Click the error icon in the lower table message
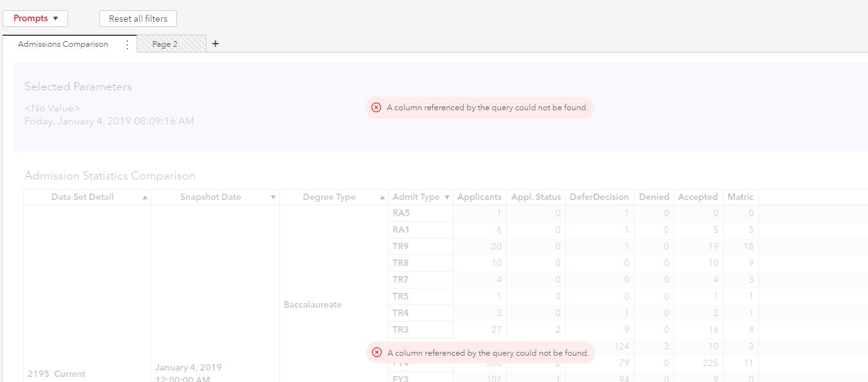Screen dimensions: 868x382 click(377, 353)
